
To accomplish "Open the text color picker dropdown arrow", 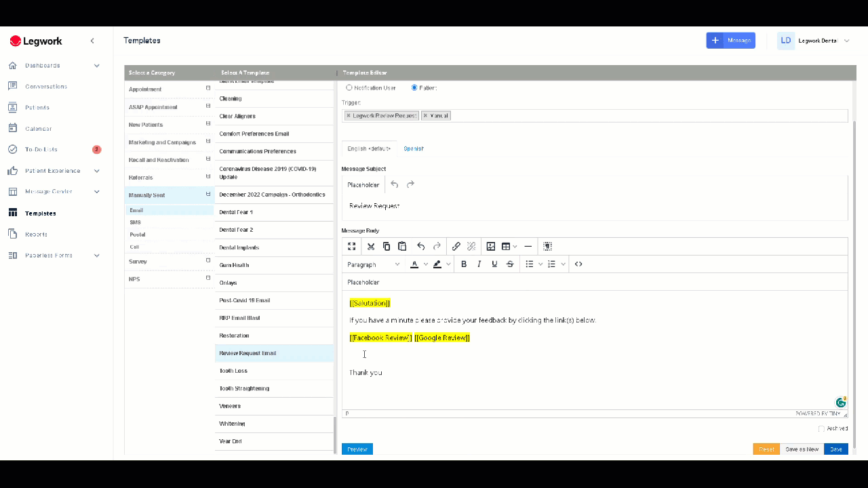I will pyautogui.click(x=426, y=264).
